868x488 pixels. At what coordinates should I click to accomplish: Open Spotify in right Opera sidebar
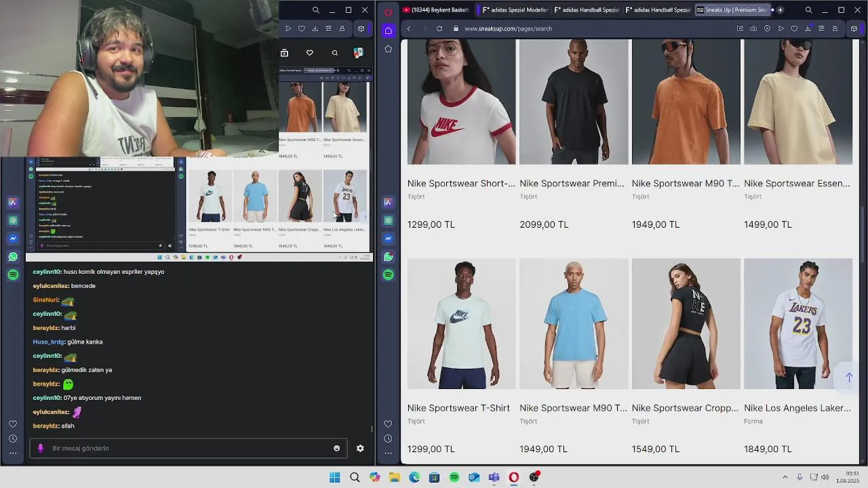click(x=388, y=274)
